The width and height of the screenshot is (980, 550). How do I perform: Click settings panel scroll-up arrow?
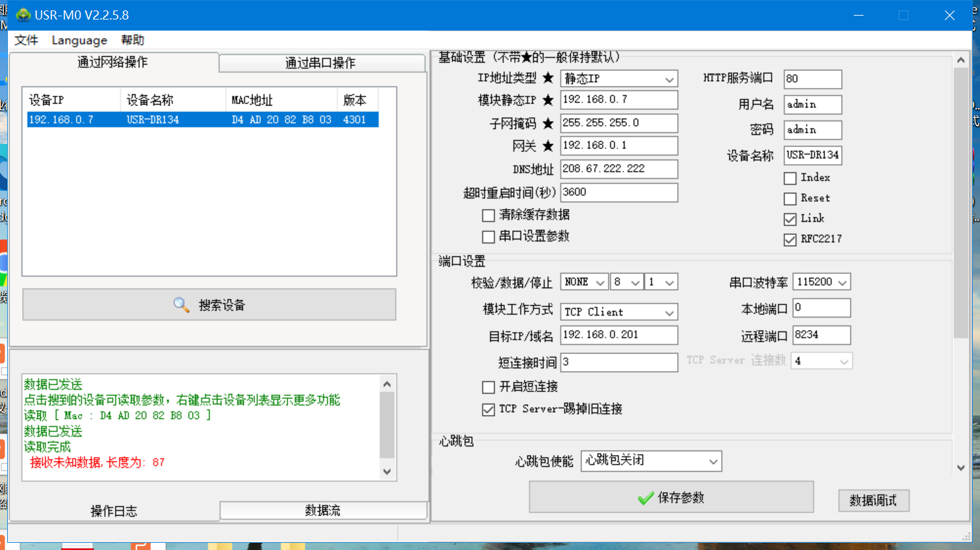tap(960, 61)
